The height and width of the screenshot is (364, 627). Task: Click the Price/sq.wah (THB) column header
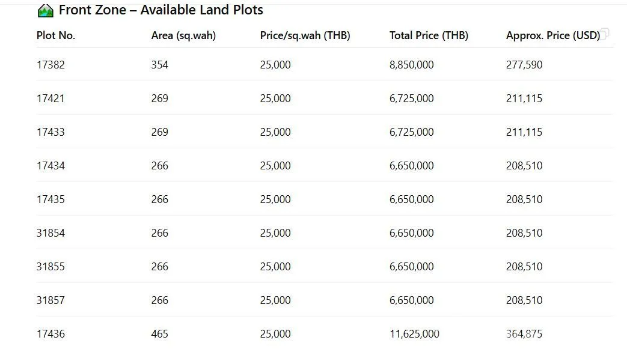(305, 35)
